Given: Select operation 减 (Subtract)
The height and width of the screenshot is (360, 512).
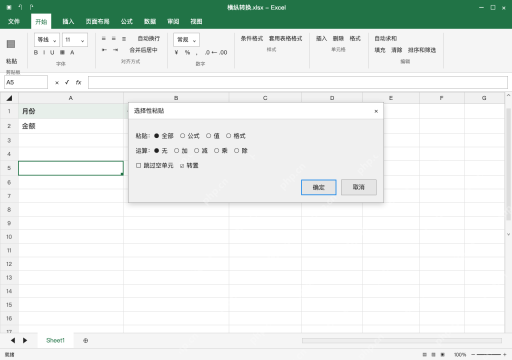Looking at the screenshot, I should click(201, 151).
